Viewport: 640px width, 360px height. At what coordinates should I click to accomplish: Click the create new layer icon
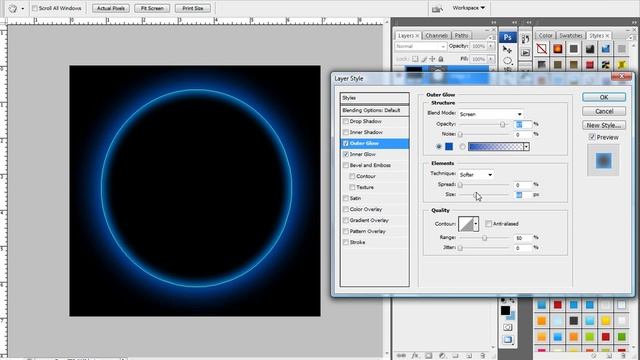pos(469,356)
